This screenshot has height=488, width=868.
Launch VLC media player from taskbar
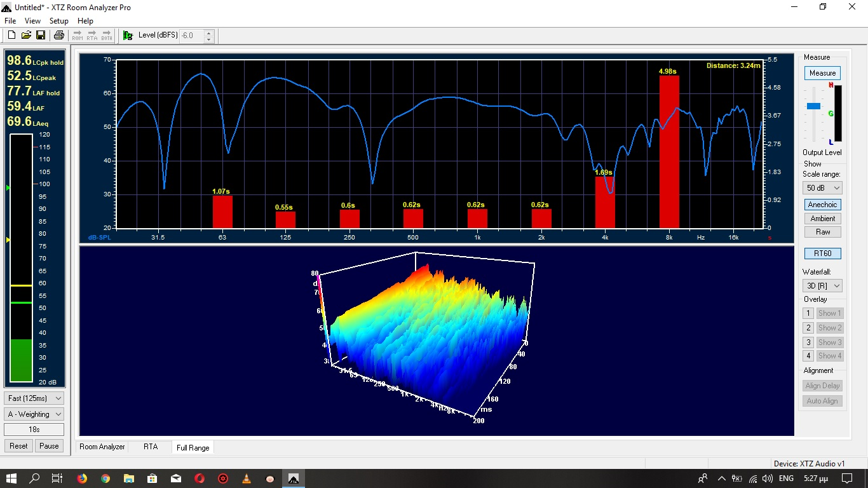click(x=247, y=478)
